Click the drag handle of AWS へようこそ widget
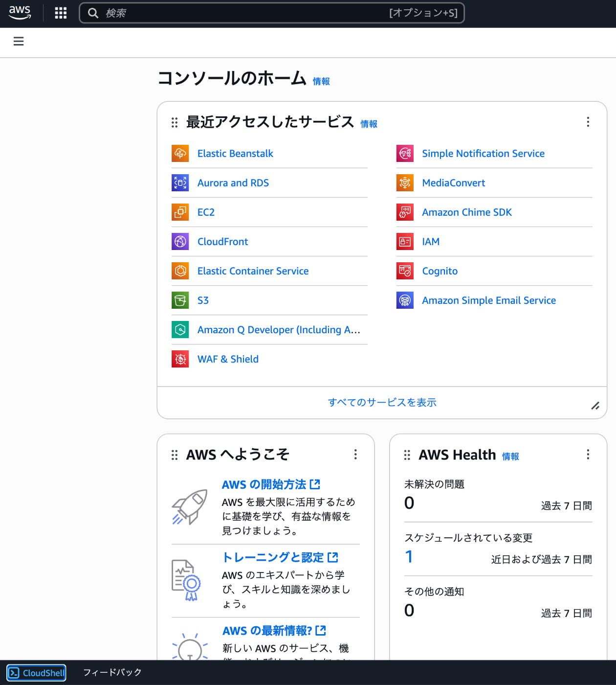Viewport: 616px width, 685px height. click(x=175, y=455)
